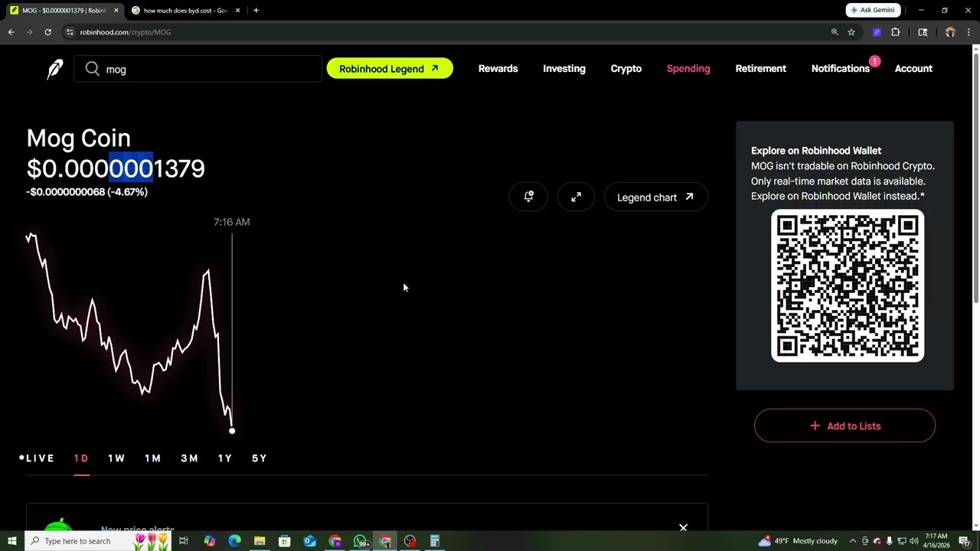Viewport: 980px width, 551px height.
Task: Select the LIVE chart range
Action: tap(38, 458)
